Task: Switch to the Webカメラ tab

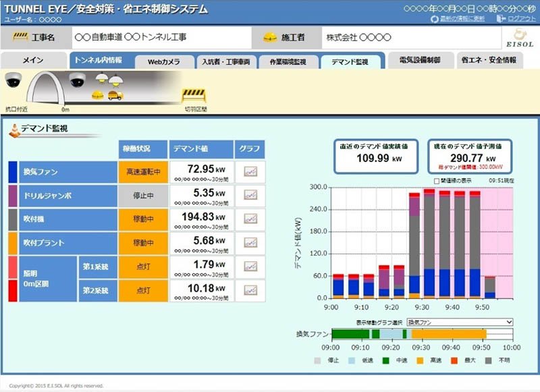Action: tap(164, 62)
